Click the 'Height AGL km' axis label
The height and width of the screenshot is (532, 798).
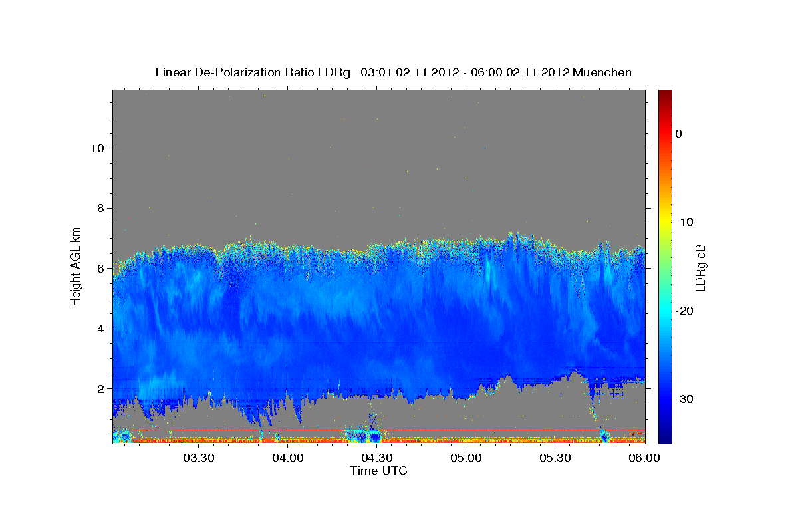click(76, 265)
